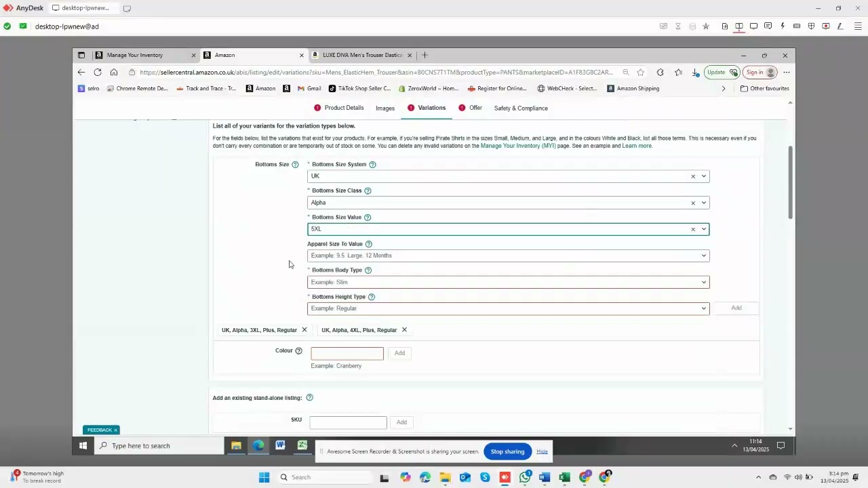Open remote File Explorer taskbar icon
Image resolution: width=868 pixels, height=488 pixels.
point(236,446)
